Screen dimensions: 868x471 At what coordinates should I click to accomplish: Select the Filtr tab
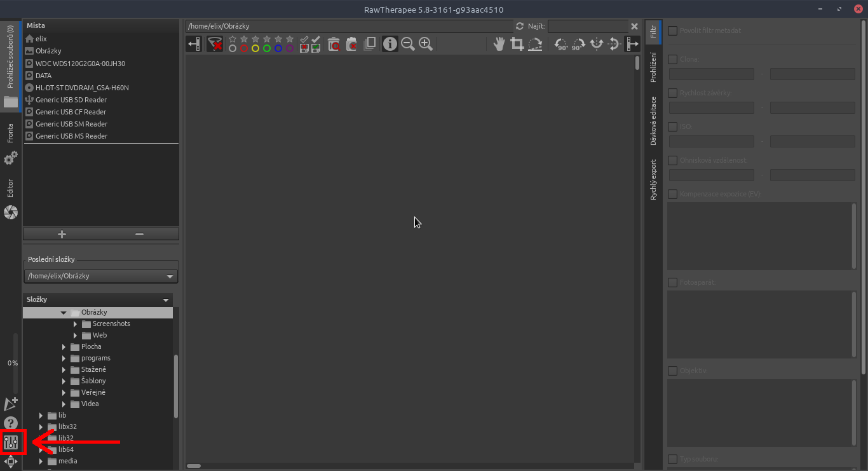[653, 32]
